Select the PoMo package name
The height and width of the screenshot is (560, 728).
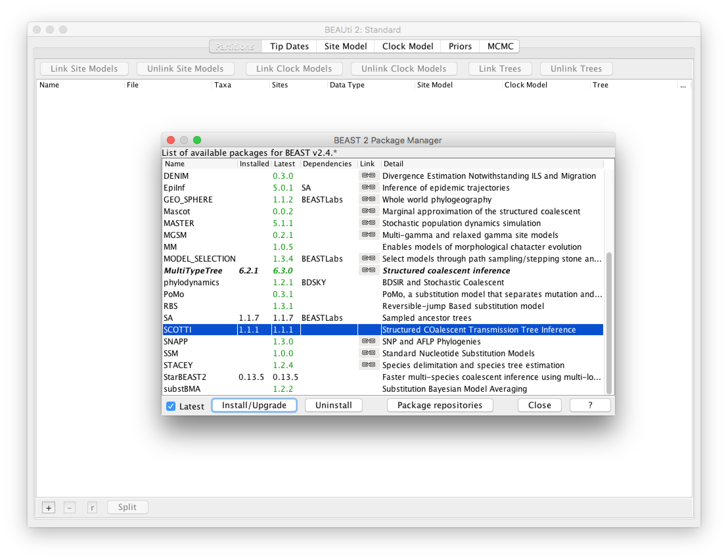(173, 294)
